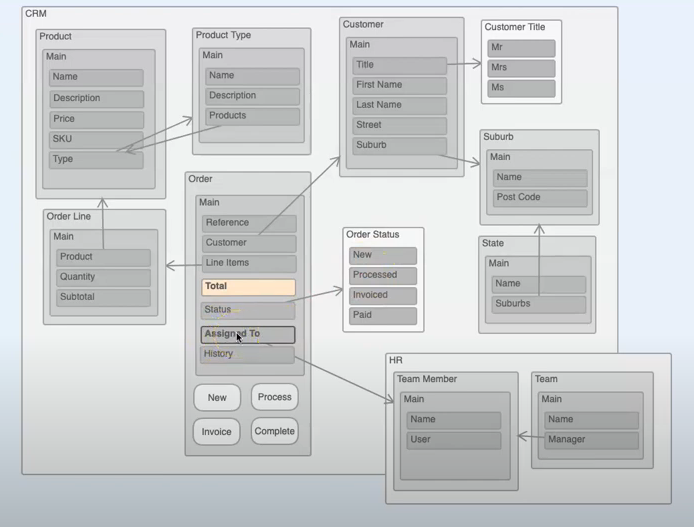Screen dimensions: 694x527
Task: Select the New value in Order Status
Action: point(383,256)
